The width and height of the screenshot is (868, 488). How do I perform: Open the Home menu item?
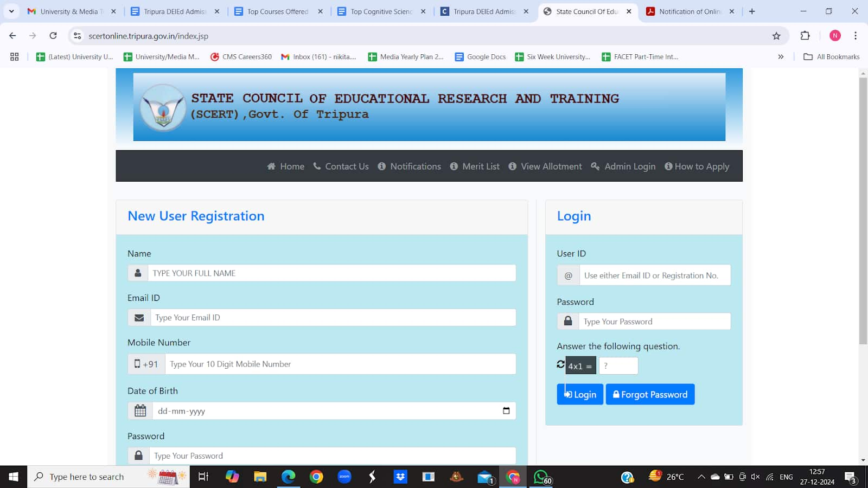coord(286,166)
